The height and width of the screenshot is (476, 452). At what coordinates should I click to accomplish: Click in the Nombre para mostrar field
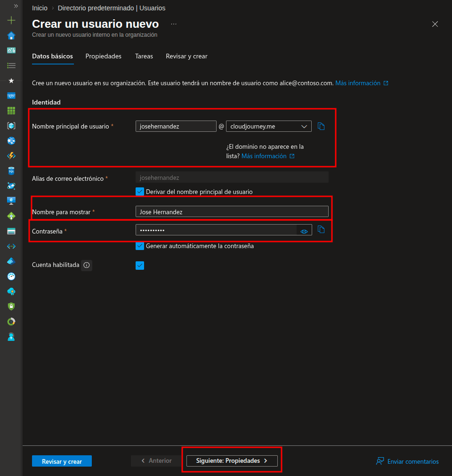pyautogui.click(x=232, y=212)
